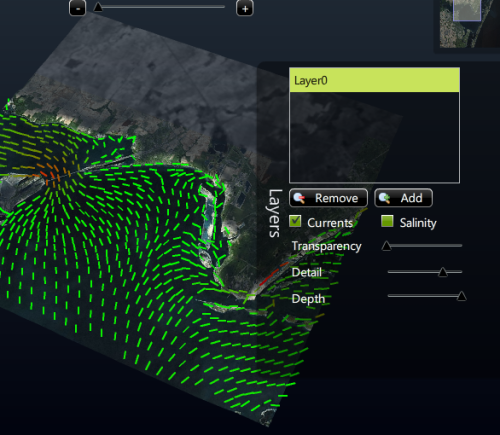
Task: Remove the selected layer
Action: [328, 198]
